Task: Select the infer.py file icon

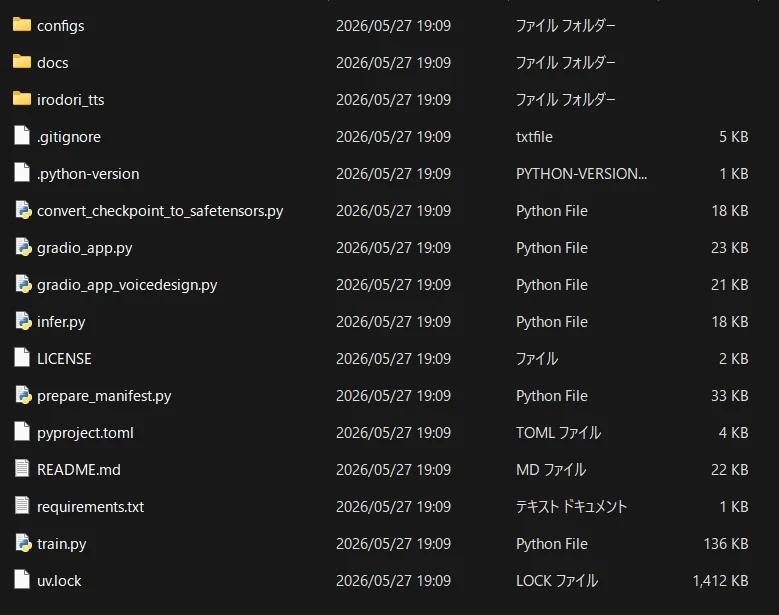Action: tap(23, 321)
